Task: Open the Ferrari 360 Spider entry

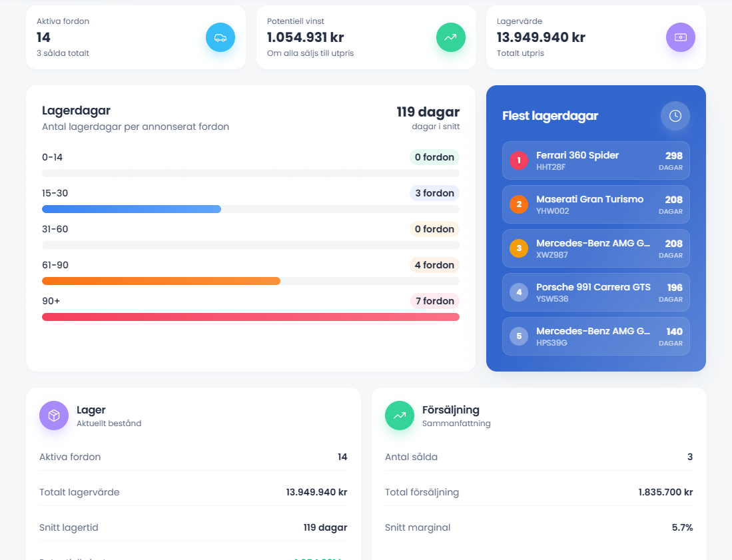Action: (x=595, y=160)
